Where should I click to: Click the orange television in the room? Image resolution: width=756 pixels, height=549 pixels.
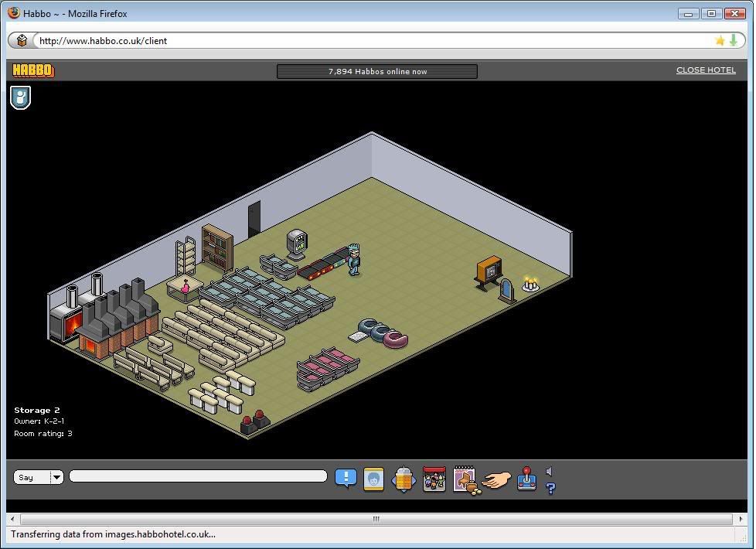(x=489, y=272)
